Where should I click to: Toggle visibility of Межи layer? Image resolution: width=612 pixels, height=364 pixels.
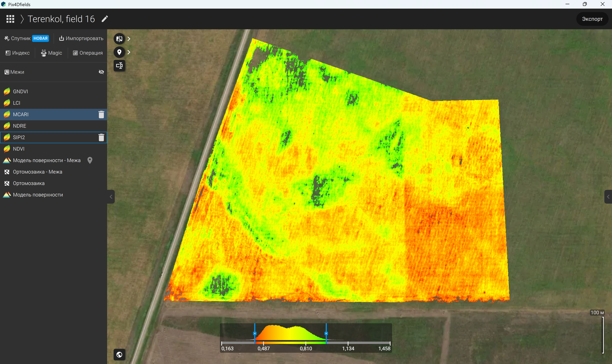(x=101, y=72)
